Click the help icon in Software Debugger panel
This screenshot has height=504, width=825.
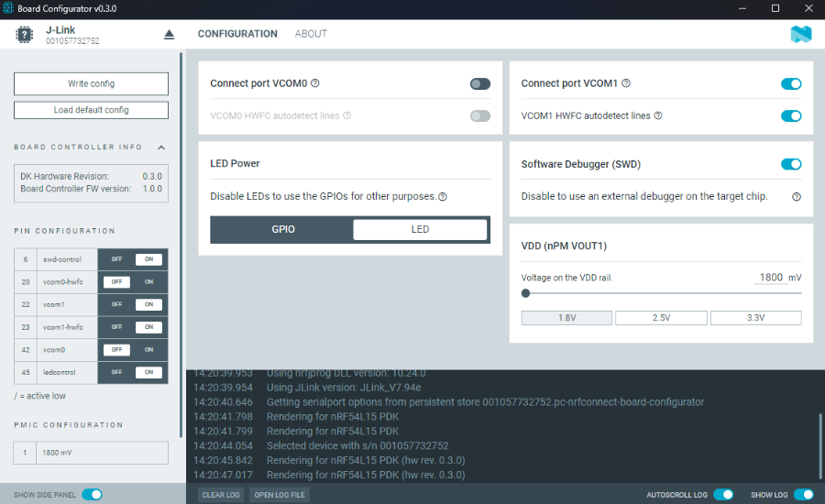coord(796,196)
